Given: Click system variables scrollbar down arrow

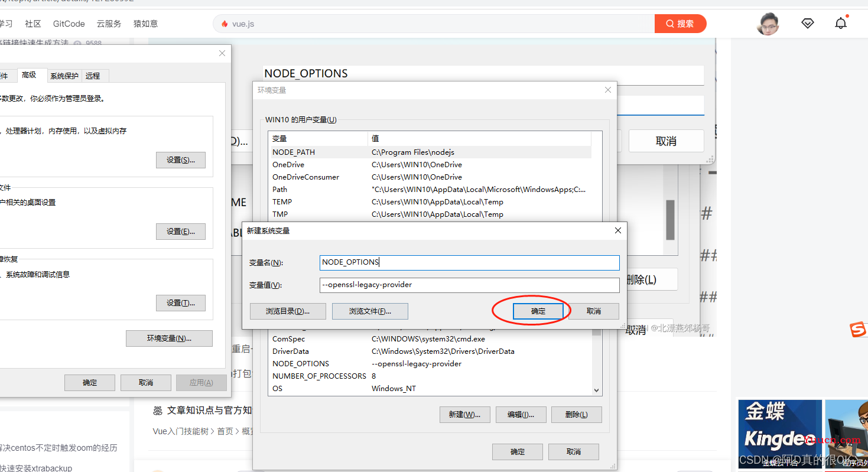Looking at the screenshot, I should click(596, 390).
